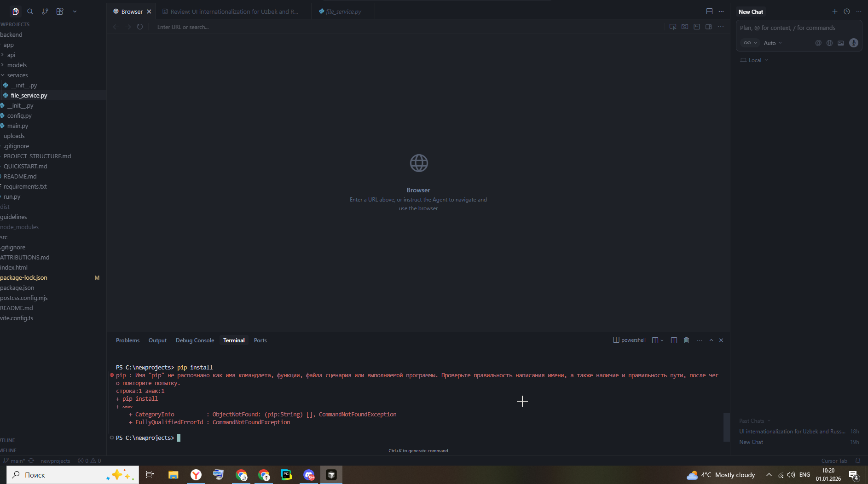Open editor group more actions menu
Image resolution: width=868 pixels, height=484 pixels.
tap(721, 12)
